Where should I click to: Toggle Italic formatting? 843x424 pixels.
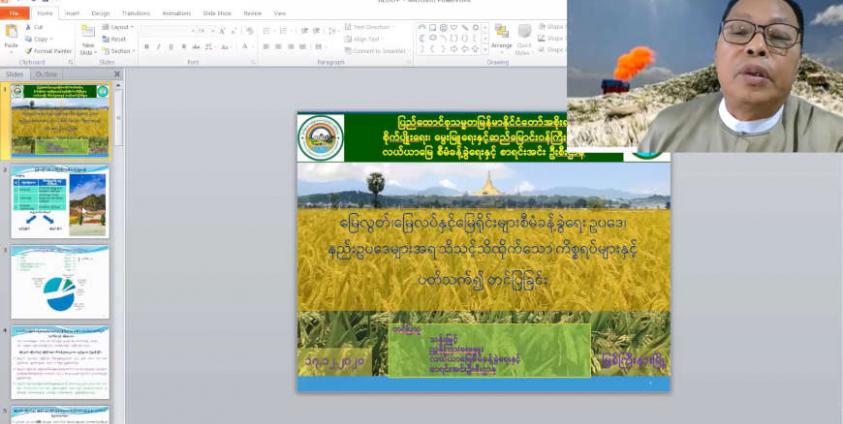[x=159, y=47]
